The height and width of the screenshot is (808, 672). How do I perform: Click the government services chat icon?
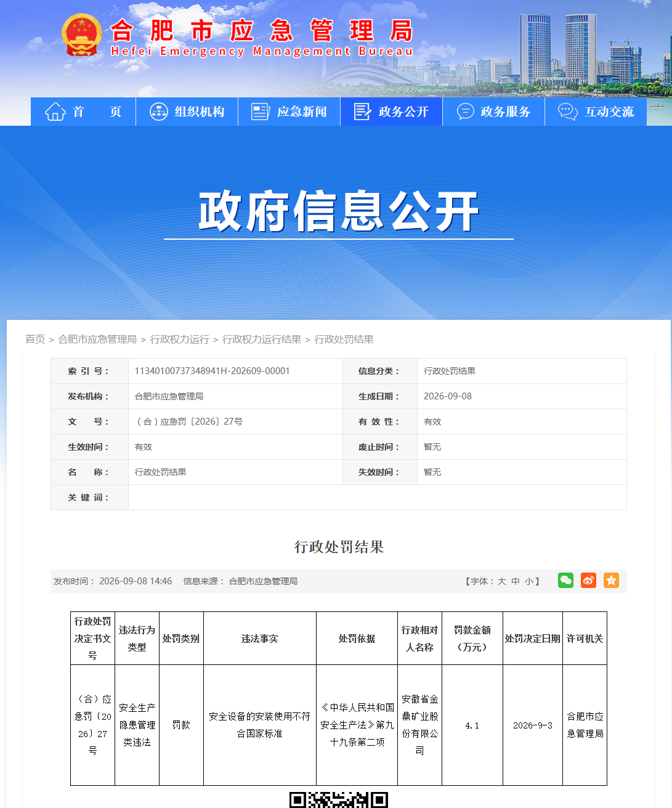point(465,112)
